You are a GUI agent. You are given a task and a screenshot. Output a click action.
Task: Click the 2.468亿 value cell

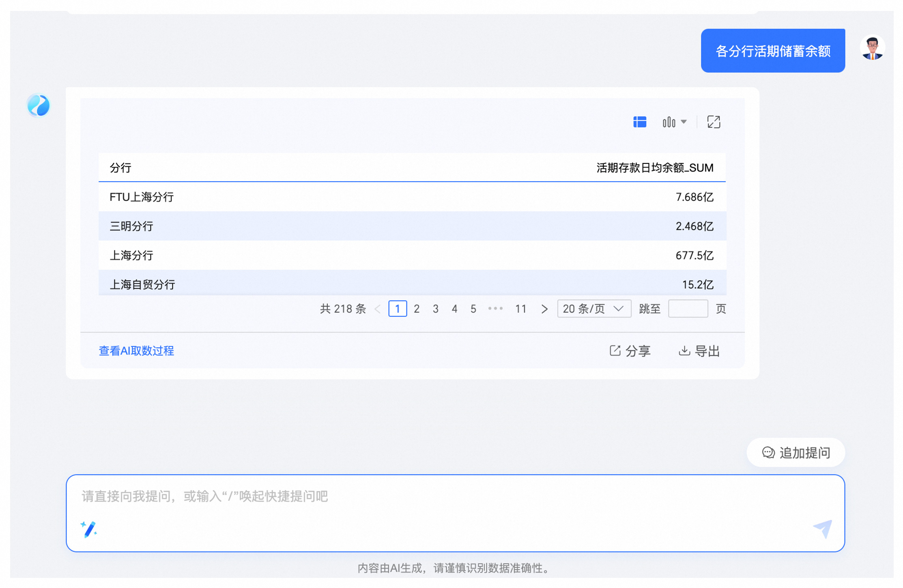coord(694,226)
